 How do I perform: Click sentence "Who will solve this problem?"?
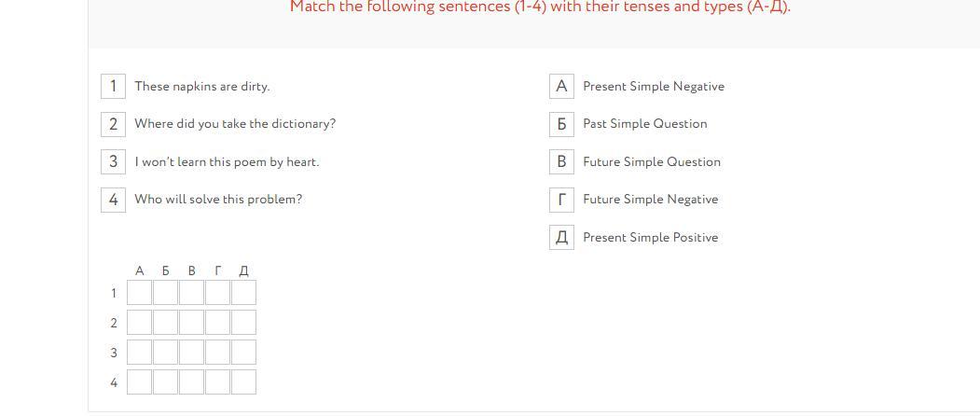[x=218, y=200]
